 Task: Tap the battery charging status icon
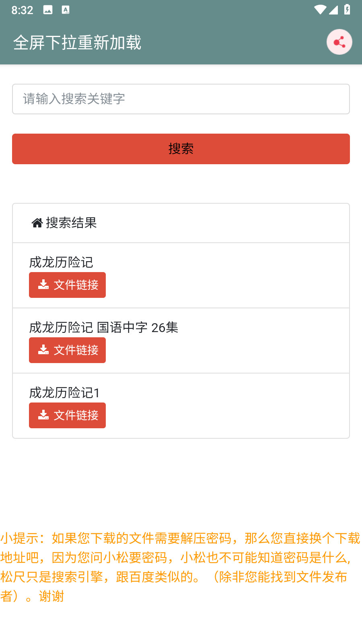(347, 10)
